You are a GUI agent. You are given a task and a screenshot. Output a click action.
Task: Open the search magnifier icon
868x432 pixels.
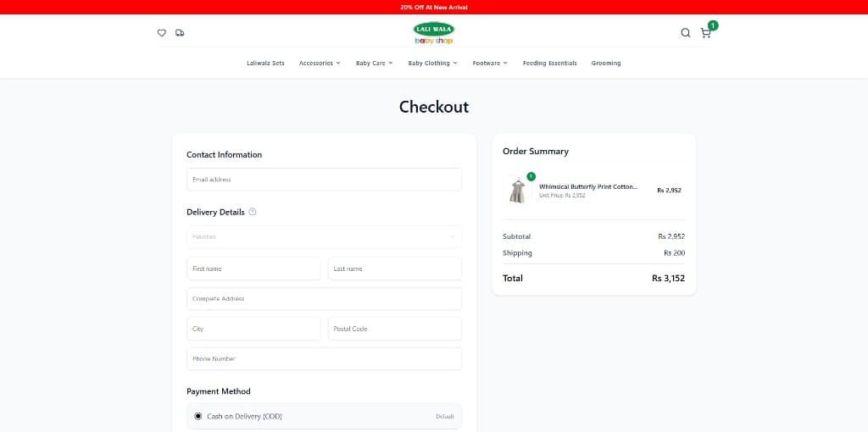(685, 33)
